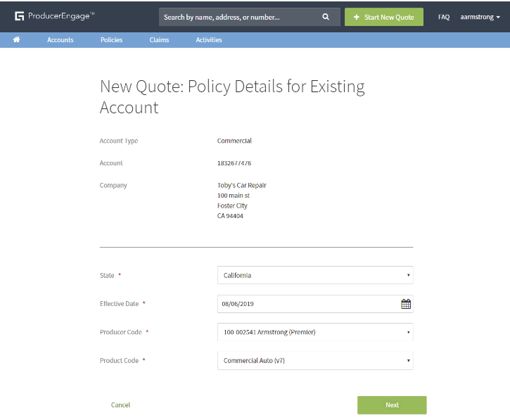Open the FAQ link
This screenshot has width=510, height=420.
tap(444, 17)
